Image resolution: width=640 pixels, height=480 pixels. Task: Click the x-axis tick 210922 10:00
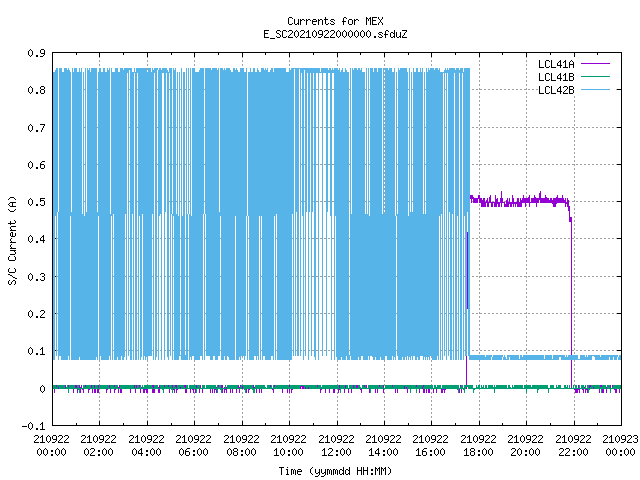click(x=288, y=446)
